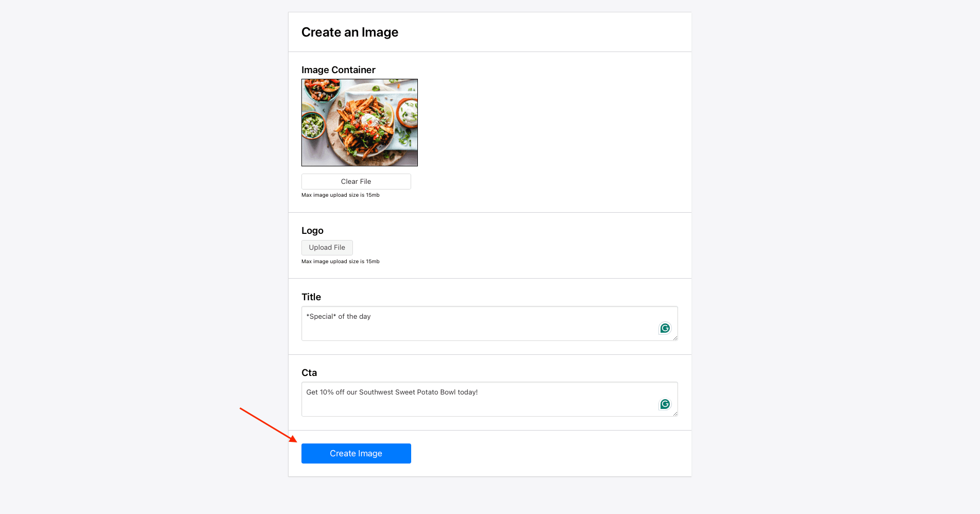Click the "Create an Image" page heading
Image resolution: width=980 pixels, height=514 pixels.
tap(349, 32)
